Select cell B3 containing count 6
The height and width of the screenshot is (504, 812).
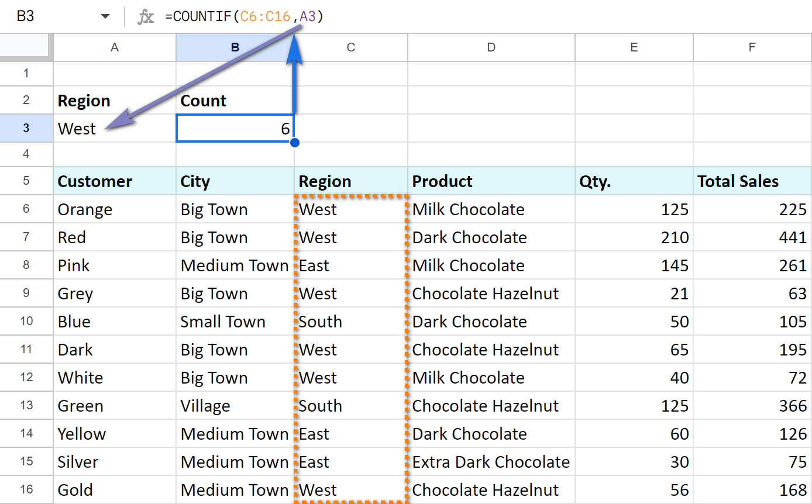point(235,129)
